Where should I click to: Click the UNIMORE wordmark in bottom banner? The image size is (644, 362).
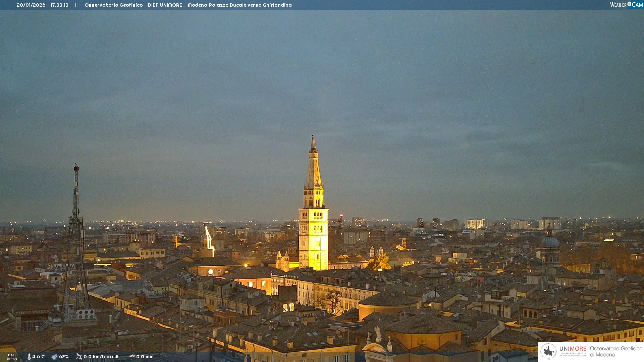click(x=573, y=349)
